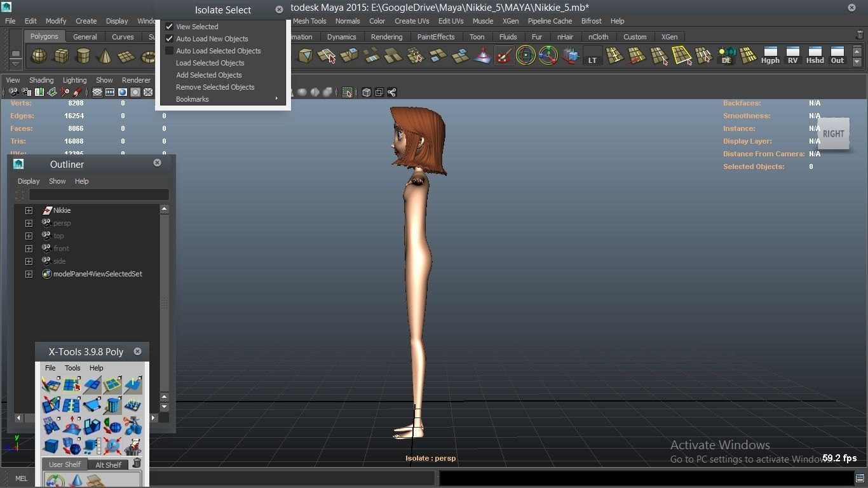
Task: Switch to the Rendering shelf tab
Action: [x=386, y=37]
